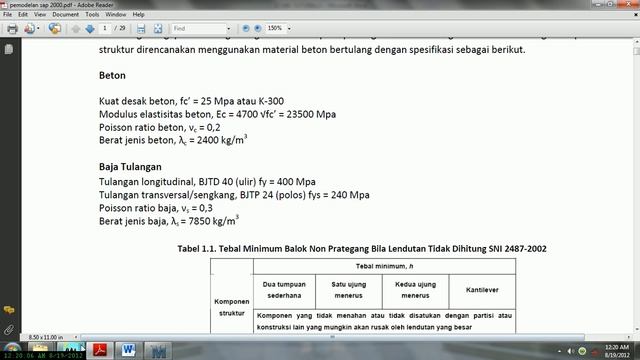
Task: Close the document with menu-bar X
Action: click(636, 14)
